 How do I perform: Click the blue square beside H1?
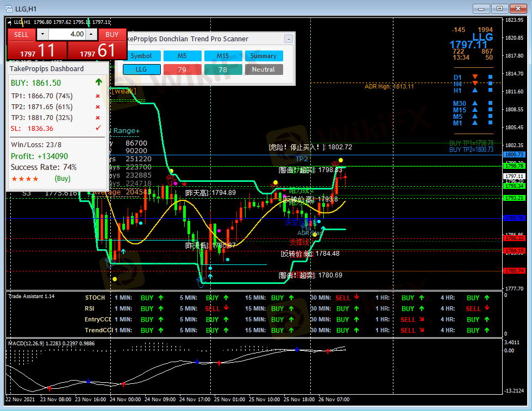(490, 91)
